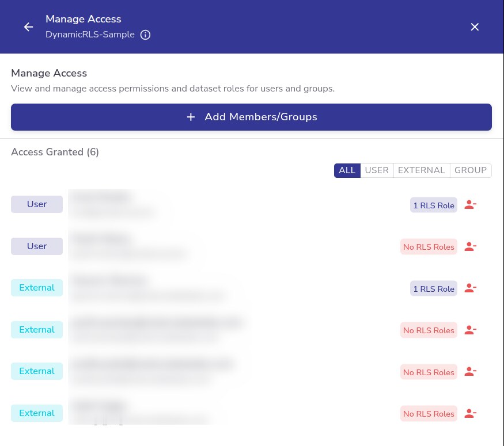This screenshot has height=446, width=504.
Task: Remove the External member with 1 RLS Role
Action: [x=470, y=288]
